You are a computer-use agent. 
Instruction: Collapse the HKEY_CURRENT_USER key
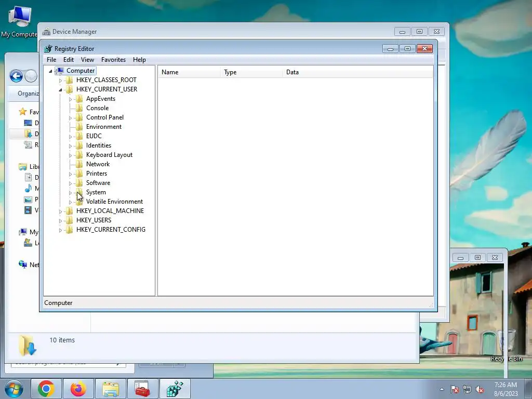[x=60, y=89]
